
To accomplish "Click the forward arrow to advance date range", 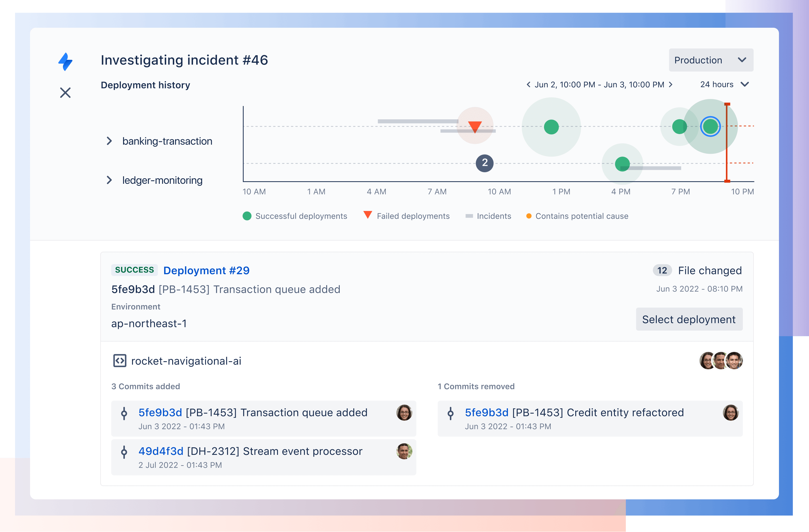I will click(673, 84).
